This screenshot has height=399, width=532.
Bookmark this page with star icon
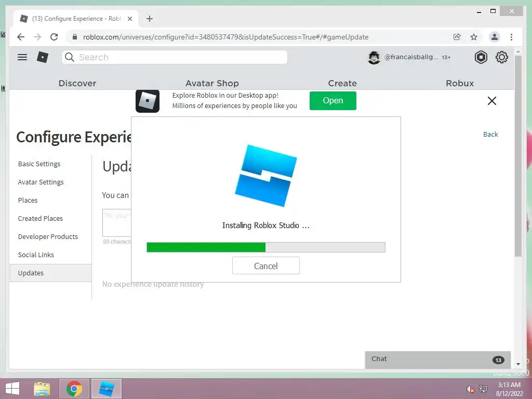[474, 37]
